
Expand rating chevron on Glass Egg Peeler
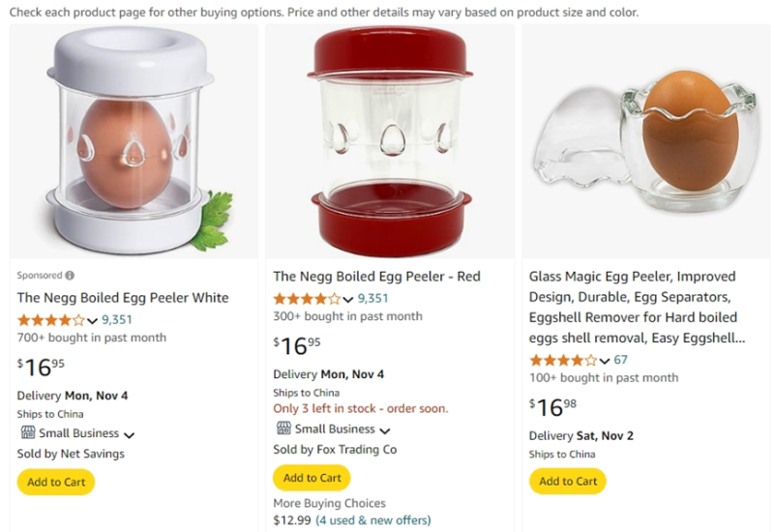pos(605,361)
